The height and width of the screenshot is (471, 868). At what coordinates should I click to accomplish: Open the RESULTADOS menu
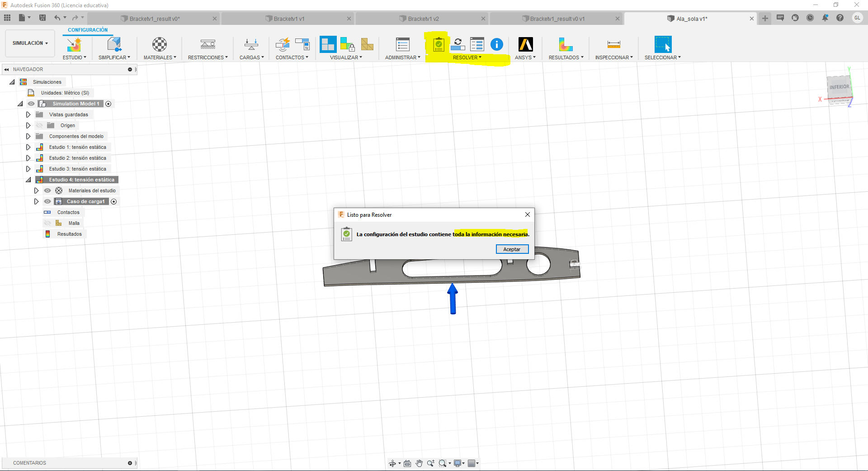click(x=566, y=57)
